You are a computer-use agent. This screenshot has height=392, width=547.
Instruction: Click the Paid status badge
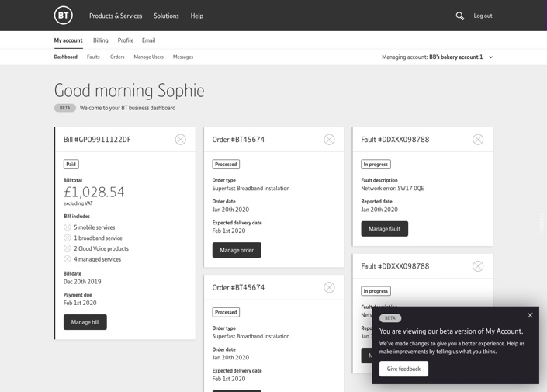(71, 164)
